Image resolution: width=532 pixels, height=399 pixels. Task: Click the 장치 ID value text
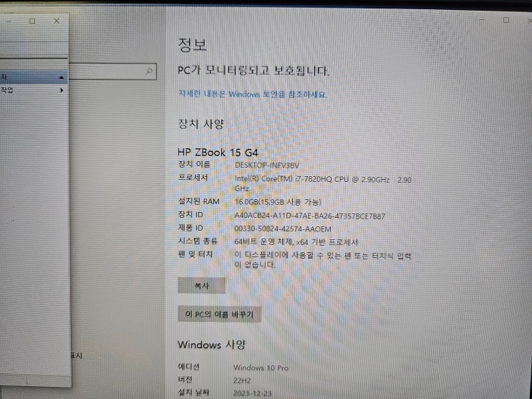pyautogui.click(x=310, y=216)
